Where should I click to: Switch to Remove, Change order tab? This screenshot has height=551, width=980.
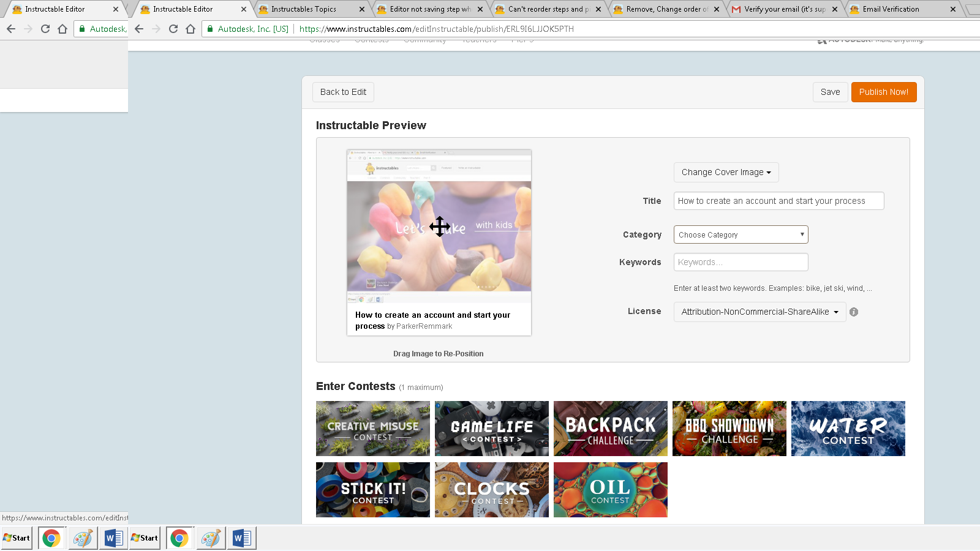tap(666, 9)
